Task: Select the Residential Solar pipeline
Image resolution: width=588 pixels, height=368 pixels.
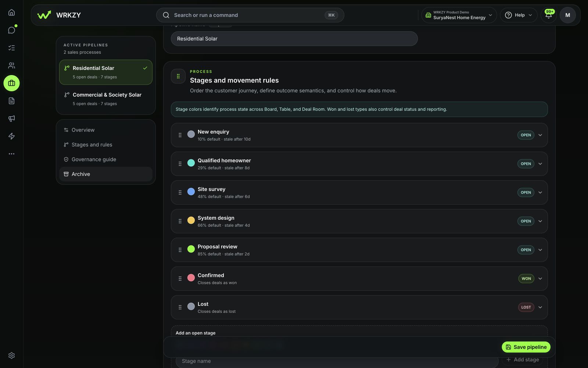Action: coord(106,72)
